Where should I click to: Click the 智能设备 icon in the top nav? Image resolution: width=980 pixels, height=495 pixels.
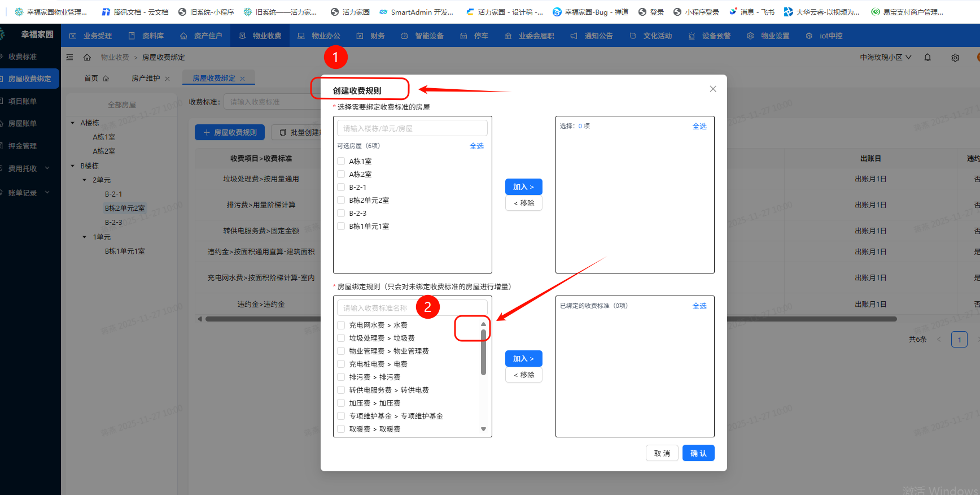coord(404,36)
